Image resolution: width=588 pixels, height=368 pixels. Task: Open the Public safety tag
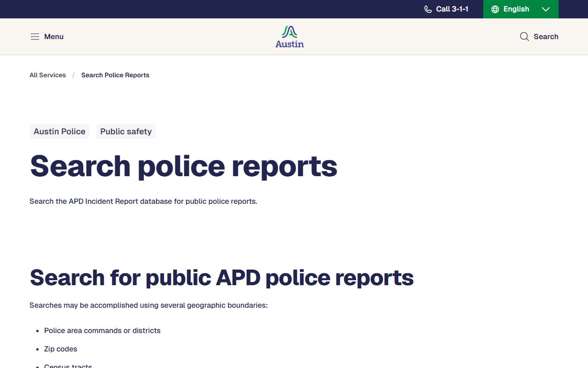point(126,132)
